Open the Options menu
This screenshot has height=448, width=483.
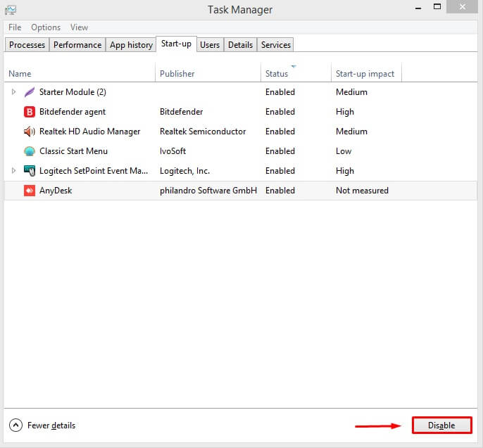pos(46,27)
